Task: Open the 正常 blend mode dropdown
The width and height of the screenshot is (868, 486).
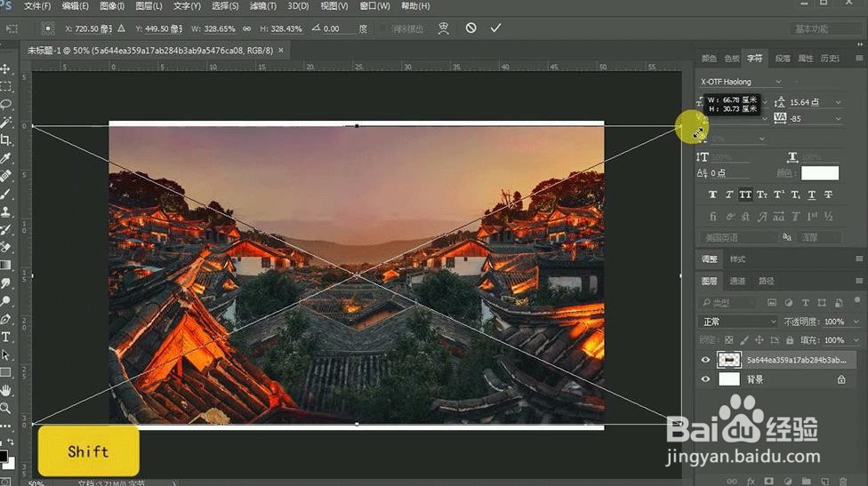Action: [738, 322]
